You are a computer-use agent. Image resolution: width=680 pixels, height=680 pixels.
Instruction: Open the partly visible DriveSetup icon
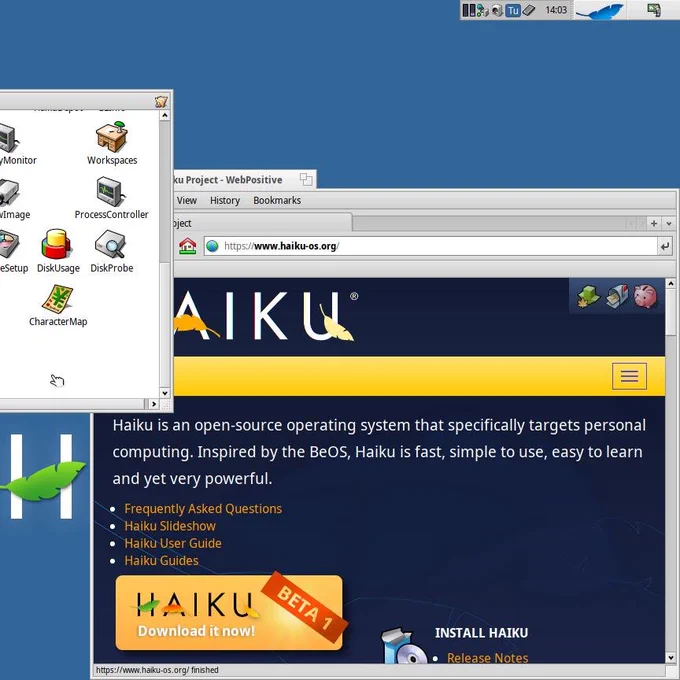click(9, 245)
